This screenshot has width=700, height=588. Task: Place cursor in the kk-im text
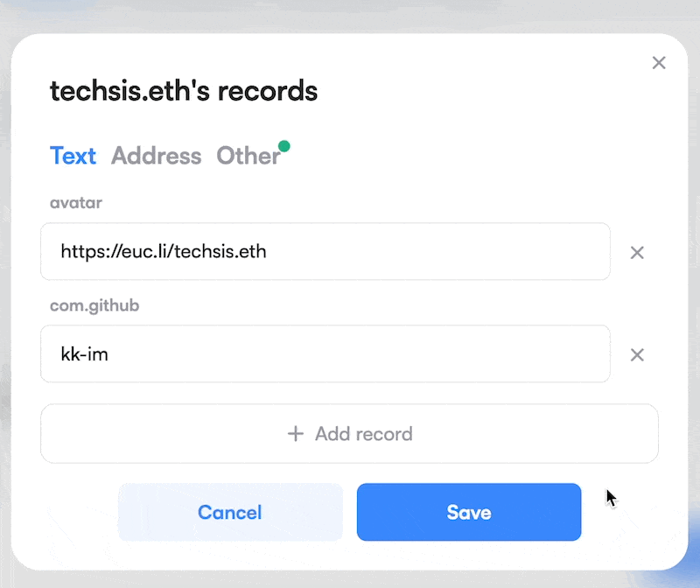coord(84,354)
